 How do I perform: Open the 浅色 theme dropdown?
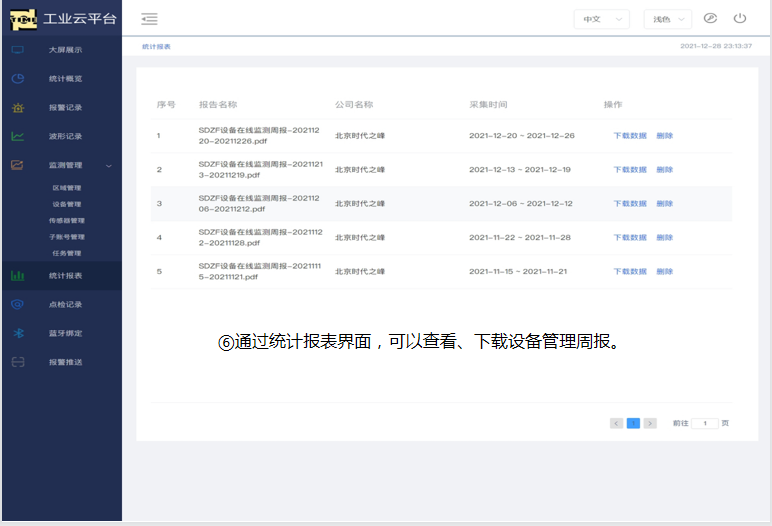667,19
